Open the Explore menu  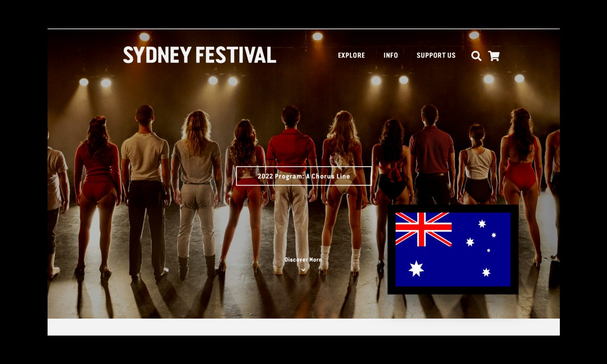click(x=351, y=55)
